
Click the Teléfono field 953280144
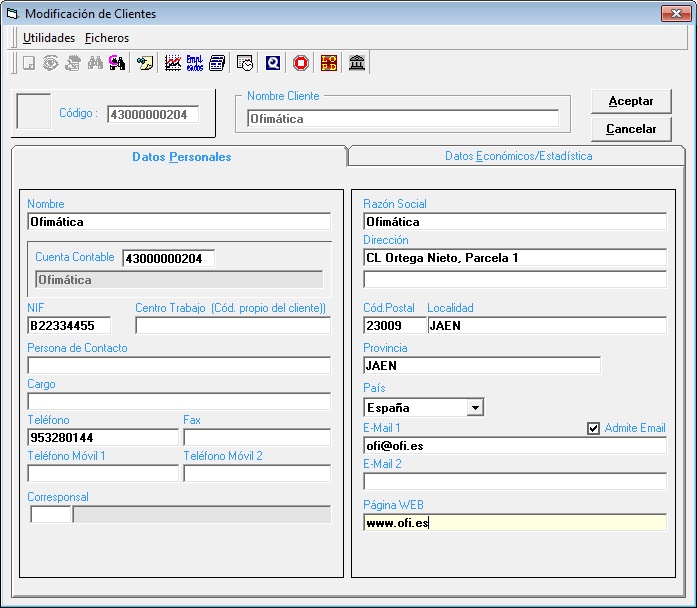[x=103, y=438]
